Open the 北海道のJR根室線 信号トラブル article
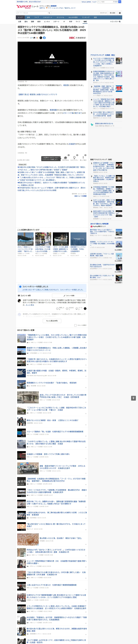Screen dimensions: 138x644 click(x=48, y=454)
